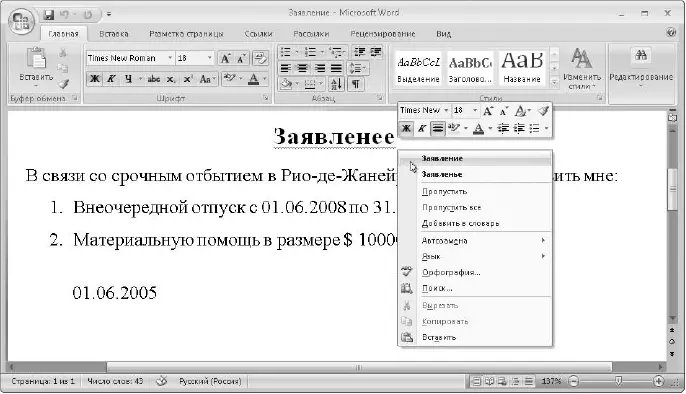Click the zoom slider handle

[618, 381]
